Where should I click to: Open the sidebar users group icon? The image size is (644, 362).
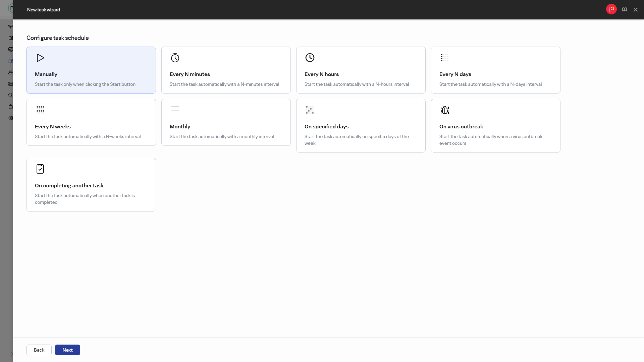click(x=11, y=72)
